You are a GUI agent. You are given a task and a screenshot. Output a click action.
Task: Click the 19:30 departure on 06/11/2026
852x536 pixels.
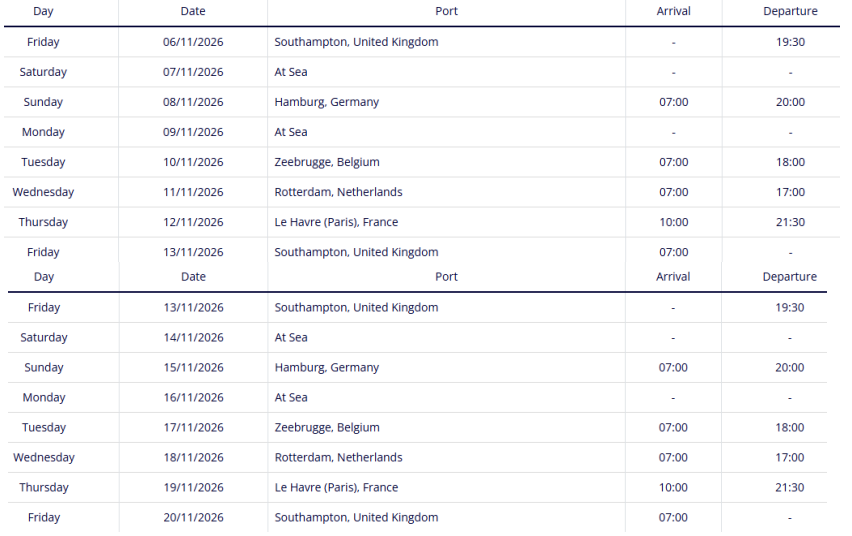(x=789, y=42)
